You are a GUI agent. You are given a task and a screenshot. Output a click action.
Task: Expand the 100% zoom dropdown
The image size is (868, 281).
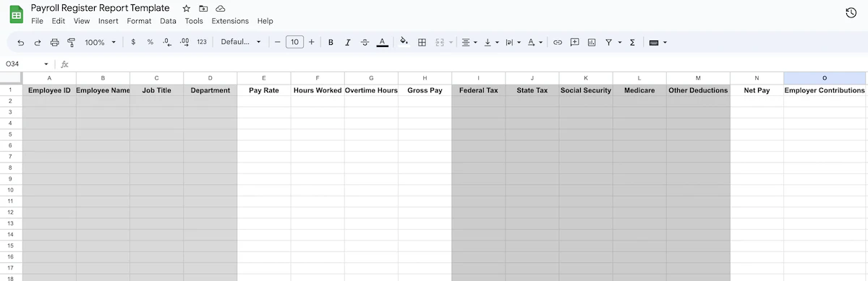(x=100, y=43)
